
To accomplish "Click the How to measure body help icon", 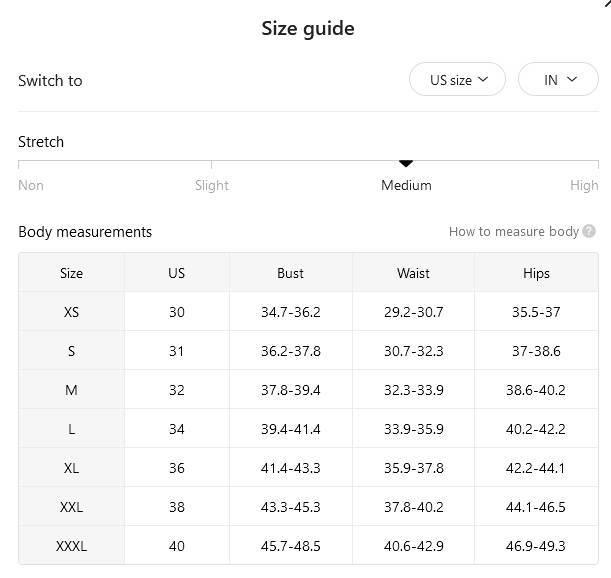I will 589,231.
